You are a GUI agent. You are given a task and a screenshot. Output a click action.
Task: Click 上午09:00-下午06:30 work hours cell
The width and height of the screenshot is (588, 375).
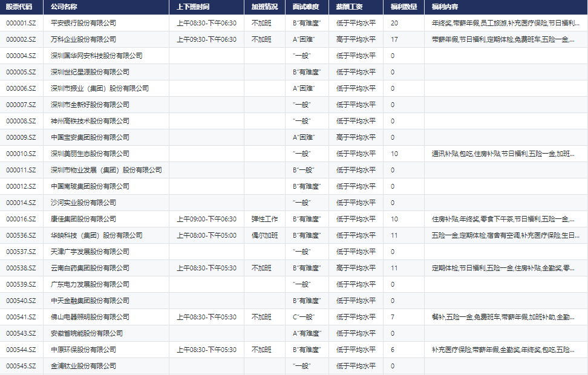207,219
